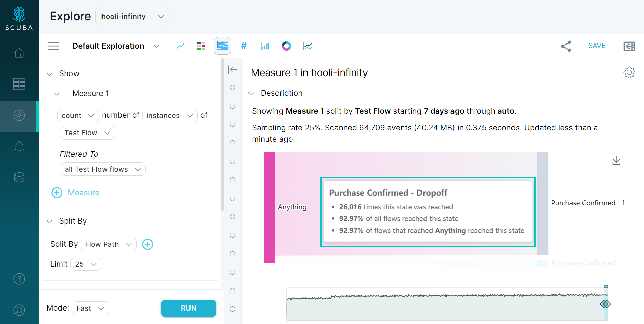Click the Measure add link

point(84,193)
